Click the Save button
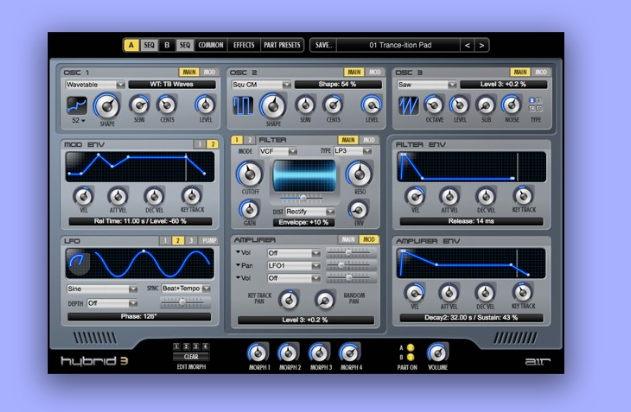Viewport: 631px width, 412px height. pos(323,45)
